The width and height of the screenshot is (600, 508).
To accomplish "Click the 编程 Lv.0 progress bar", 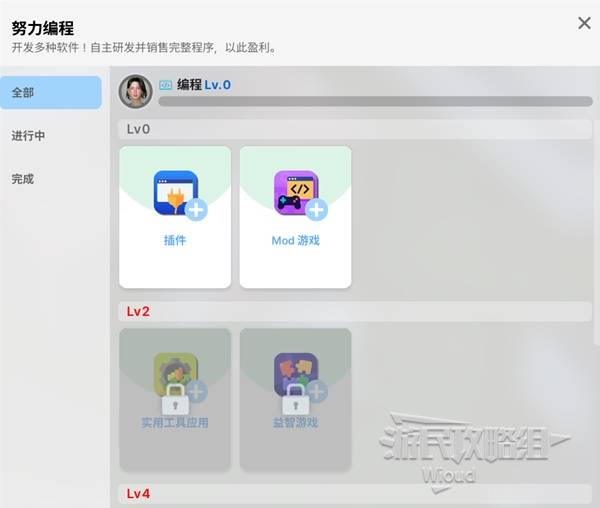I will tap(375, 101).
